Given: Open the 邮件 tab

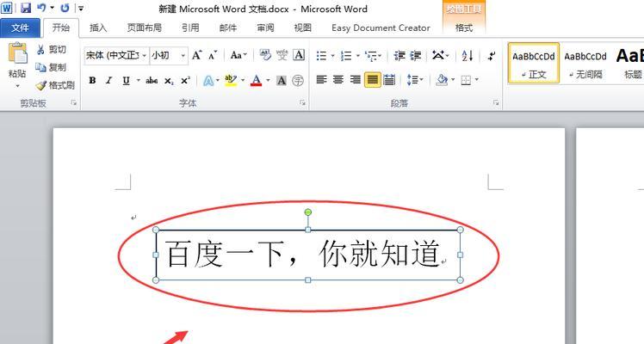Looking at the screenshot, I should pos(228,28).
